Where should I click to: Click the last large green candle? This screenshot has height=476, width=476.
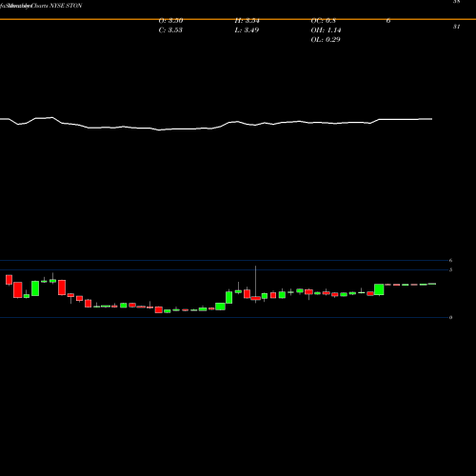(x=379, y=289)
